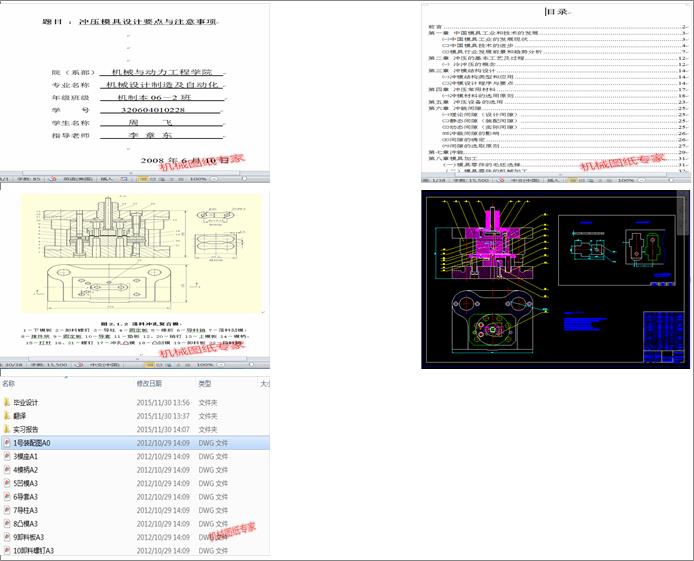This screenshot has width=694, height=561.
Task: Select file name 6导套A3
Action: click(x=25, y=497)
